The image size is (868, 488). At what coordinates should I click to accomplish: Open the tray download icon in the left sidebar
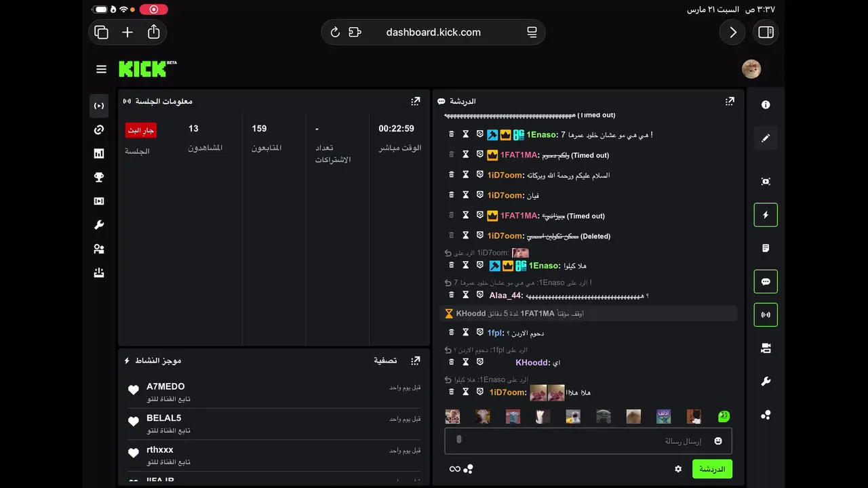[x=99, y=273]
